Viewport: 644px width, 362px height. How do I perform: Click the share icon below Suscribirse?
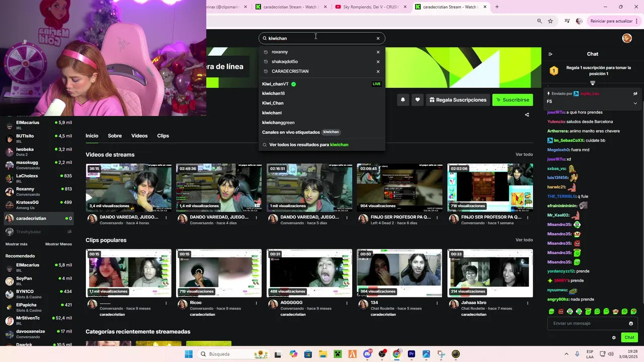point(527,115)
